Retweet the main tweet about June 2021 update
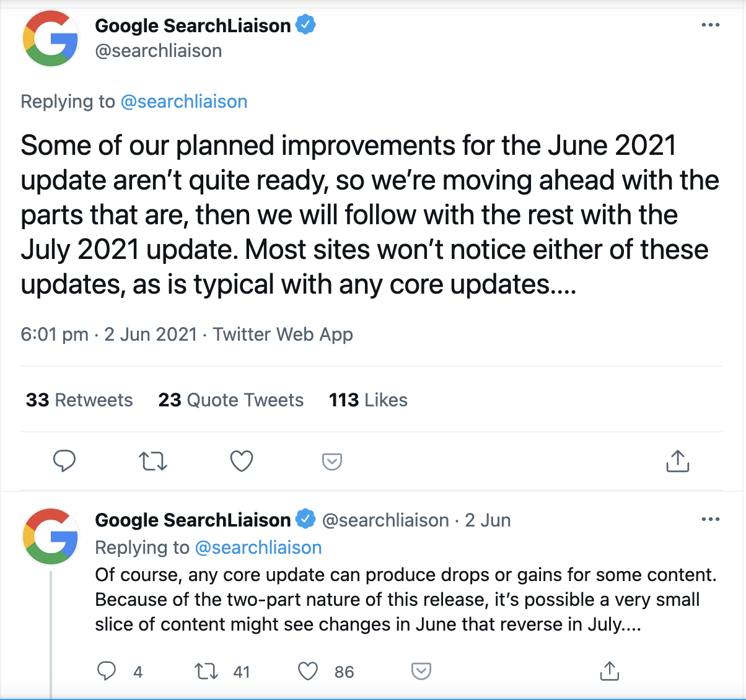Screen dimensions: 746x700 (153, 462)
